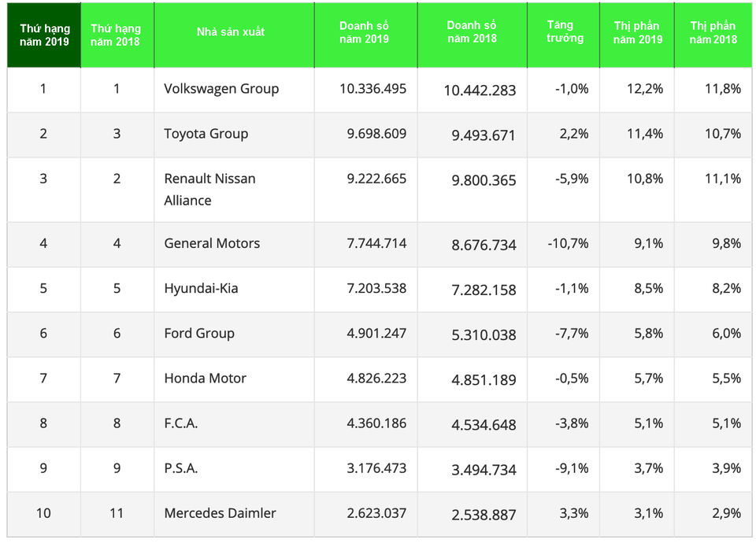Click the 5,5% market share value
The width and height of the screenshot is (756, 543).
[727, 379]
